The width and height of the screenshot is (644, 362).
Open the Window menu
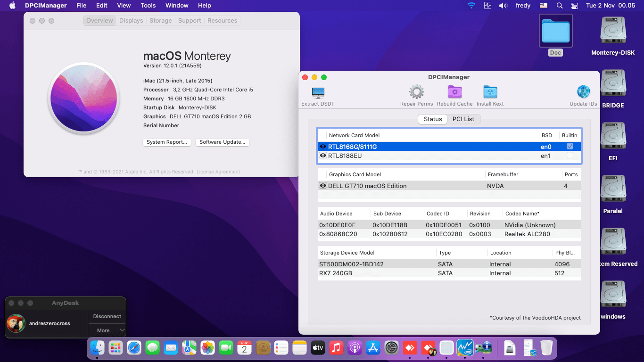tap(177, 6)
